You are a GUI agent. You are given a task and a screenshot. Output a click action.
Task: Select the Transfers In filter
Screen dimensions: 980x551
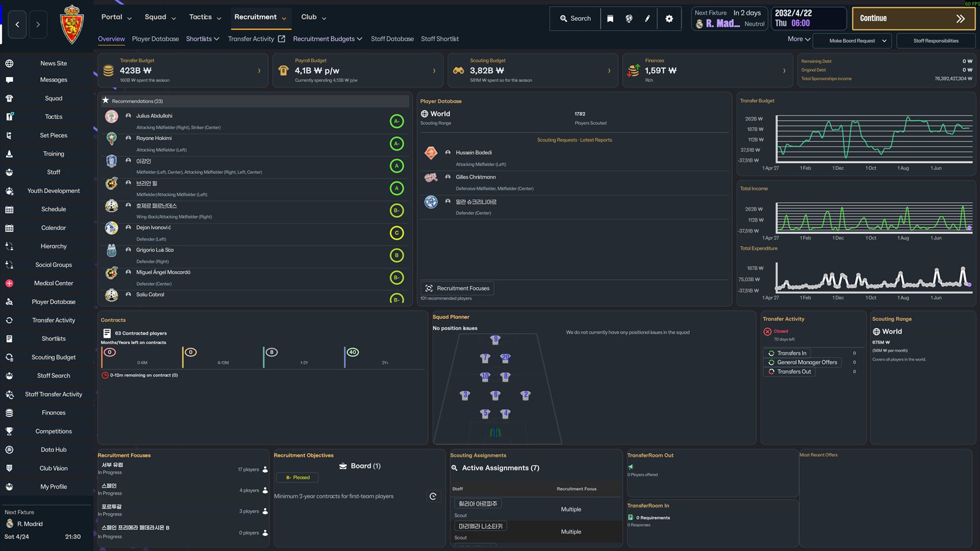(788, 353)
